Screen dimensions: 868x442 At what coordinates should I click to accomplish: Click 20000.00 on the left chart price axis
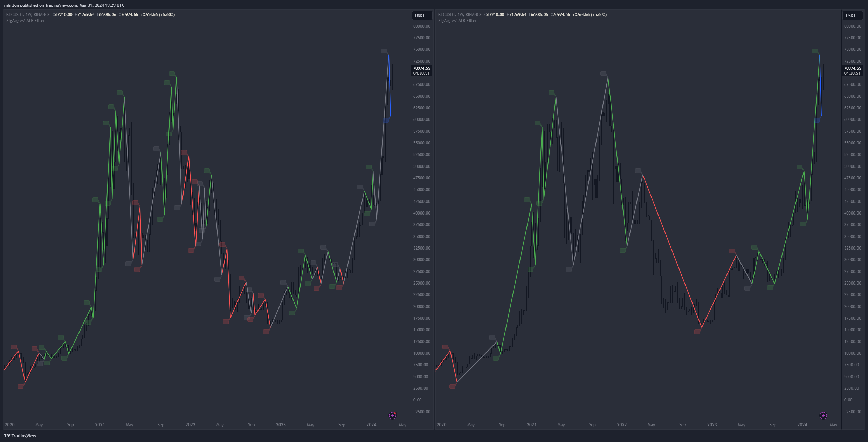(x=422, y=307)
